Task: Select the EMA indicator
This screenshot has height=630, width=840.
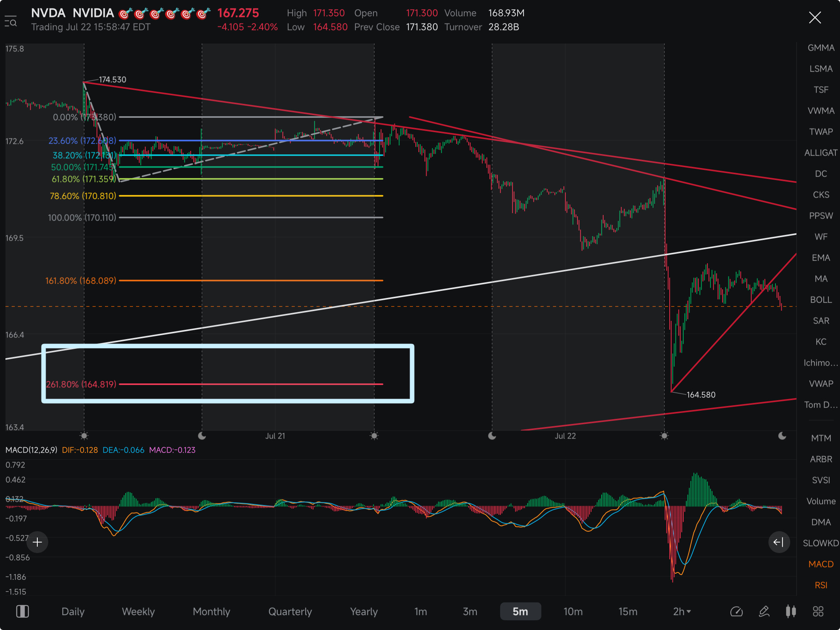Action: click(x=821, y=258)
